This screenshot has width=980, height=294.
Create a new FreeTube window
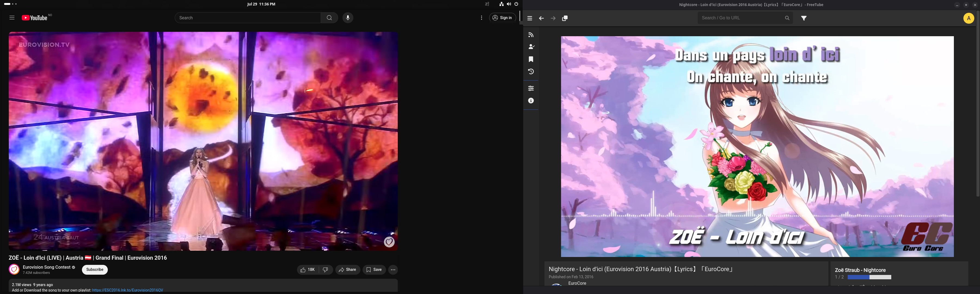(x=565, y=18)
